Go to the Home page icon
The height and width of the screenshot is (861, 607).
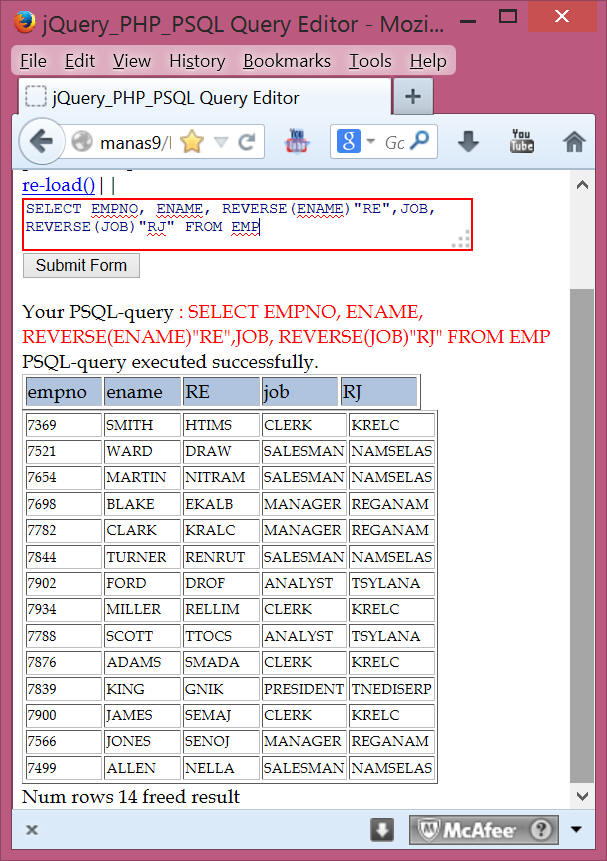click(x=574, y=142)
